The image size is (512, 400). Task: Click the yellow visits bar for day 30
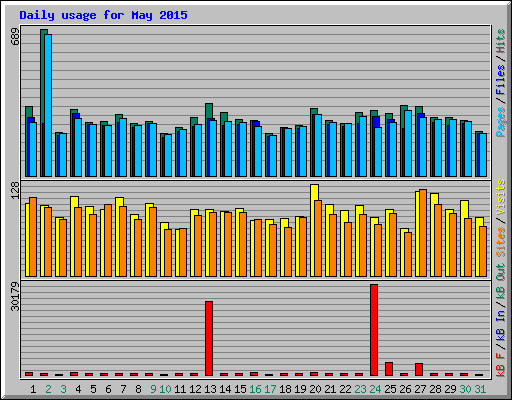(x=463, y=238)
